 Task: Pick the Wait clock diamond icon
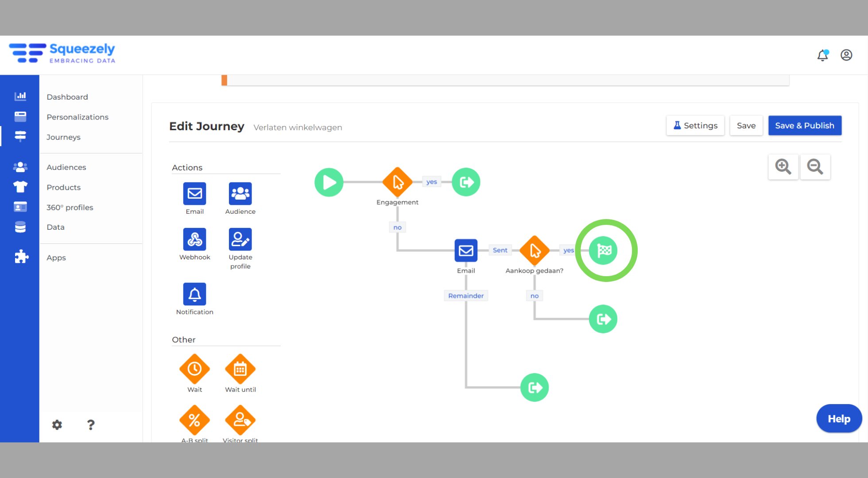(194, 369)
